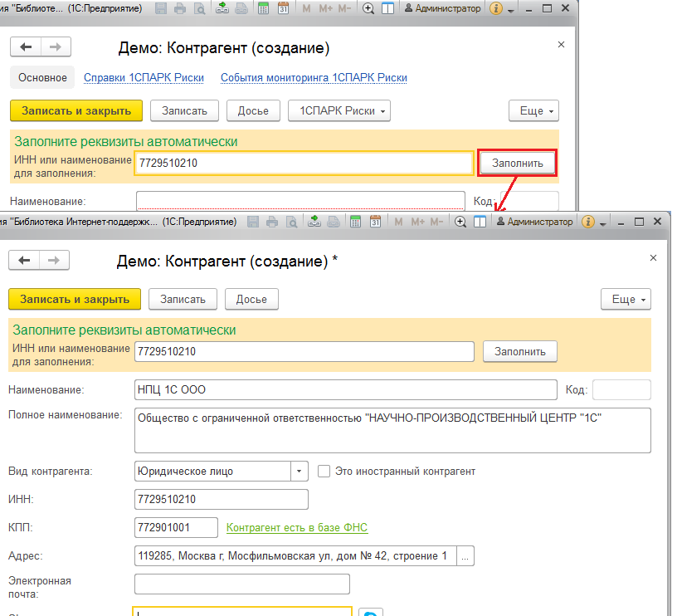Click the 'Электронная почта' input field

242,584
